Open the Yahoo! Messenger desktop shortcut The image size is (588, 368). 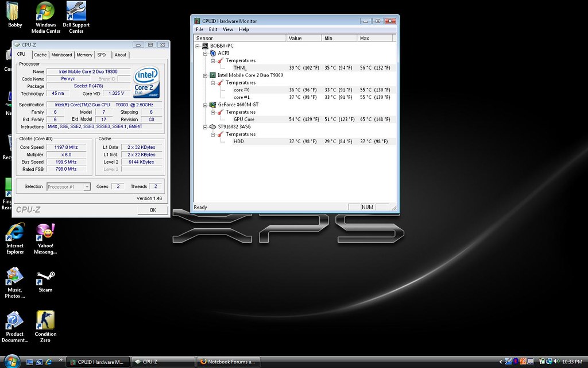pyautogui.click(x=45, y=239)
